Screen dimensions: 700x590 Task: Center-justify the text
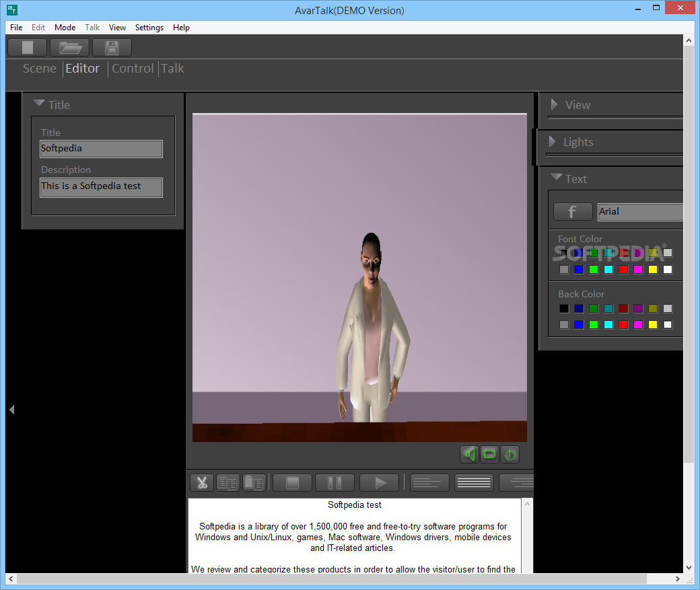pos(474,482)
